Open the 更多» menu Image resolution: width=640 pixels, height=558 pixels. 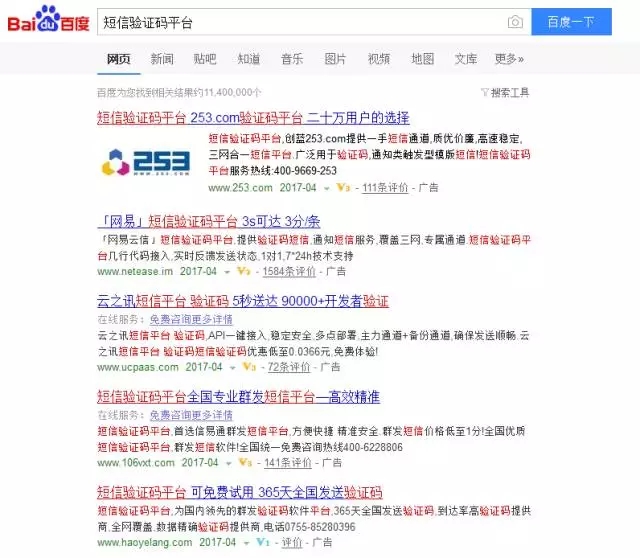[x=509, y=59]
